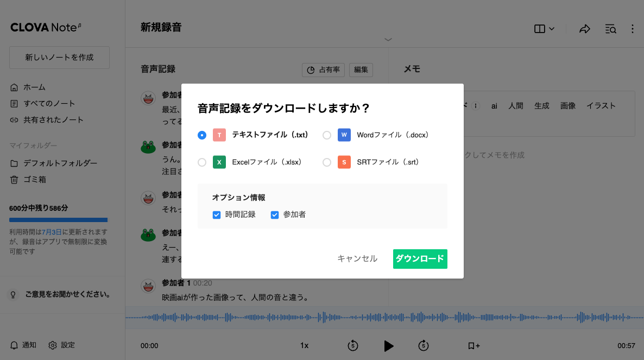Open the transcript search icon
Screen dimensions: 644x360
pyautogui.click(x=610, y=29)
